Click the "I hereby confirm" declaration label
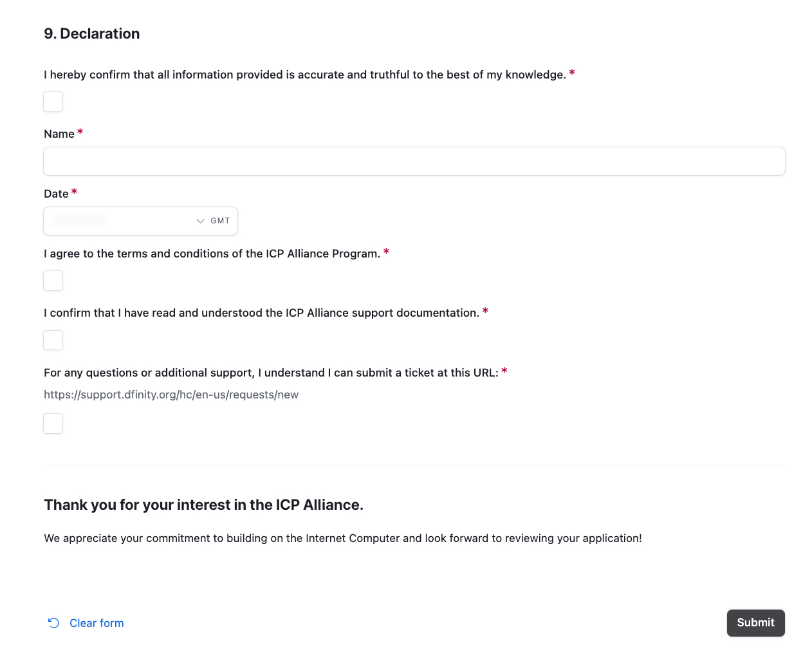 (304, 75)
